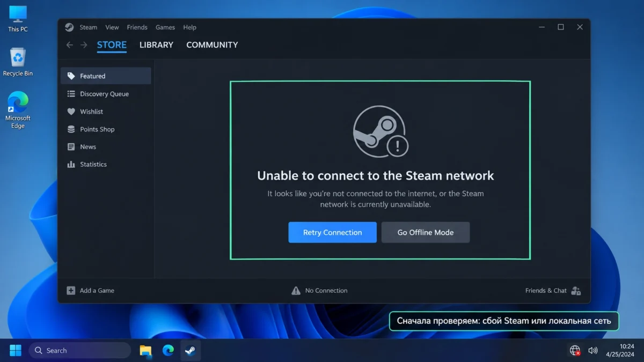
Task: Click the Steam logo with exclamation mark
Action: 380,132
